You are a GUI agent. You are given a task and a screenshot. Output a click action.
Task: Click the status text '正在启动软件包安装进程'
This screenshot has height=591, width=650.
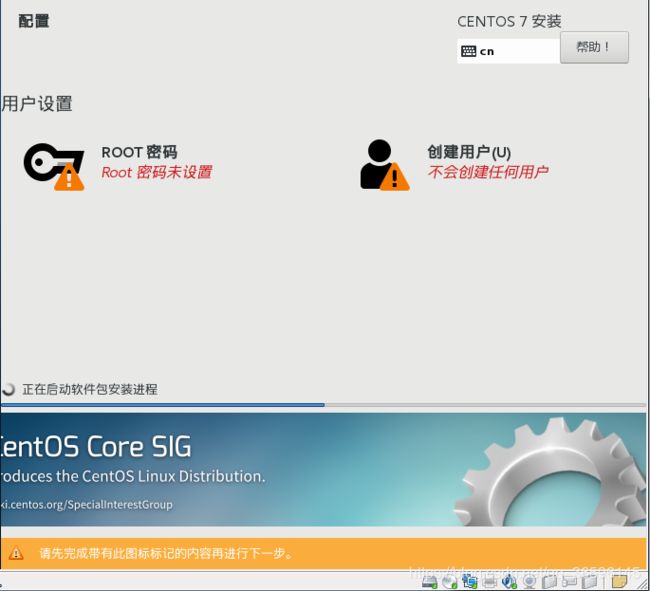pyautogui.click(x=90, y=389)
